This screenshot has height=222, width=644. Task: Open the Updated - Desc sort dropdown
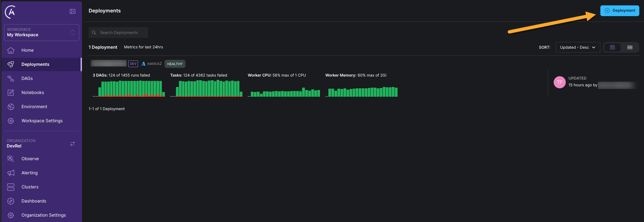pyautogui.click(x=578, y=47)
